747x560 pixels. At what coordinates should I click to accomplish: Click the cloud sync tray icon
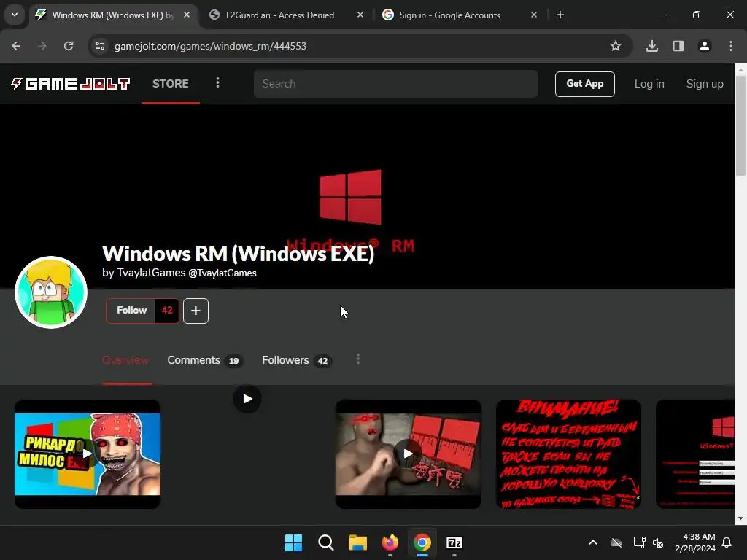point(616,542)
